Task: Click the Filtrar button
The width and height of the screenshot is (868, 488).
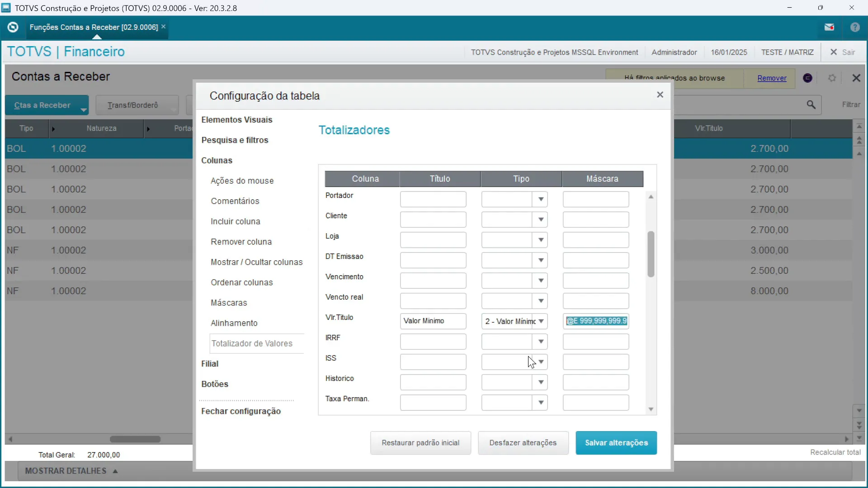Action: 851,105
